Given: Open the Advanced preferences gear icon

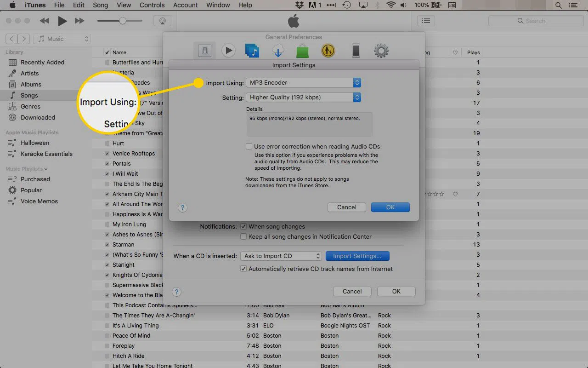Looking at the screenshot, I should [x=381, y=51].
